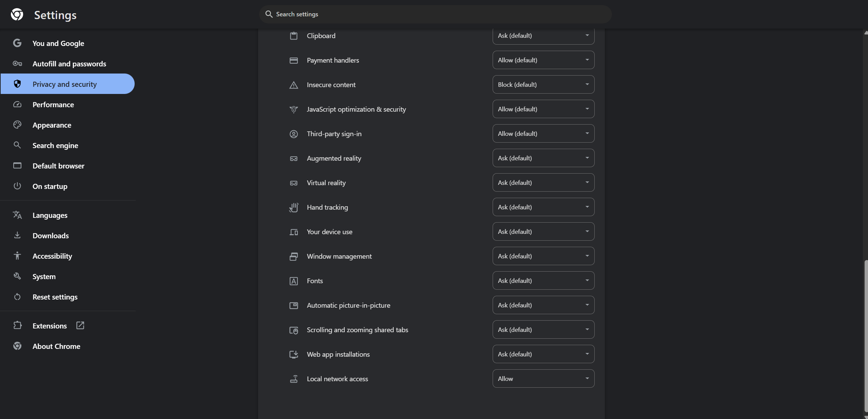This screenshot has width=868, height=419.
Task: Click the translate icon for Languages
Action: (x=17, y=215)
